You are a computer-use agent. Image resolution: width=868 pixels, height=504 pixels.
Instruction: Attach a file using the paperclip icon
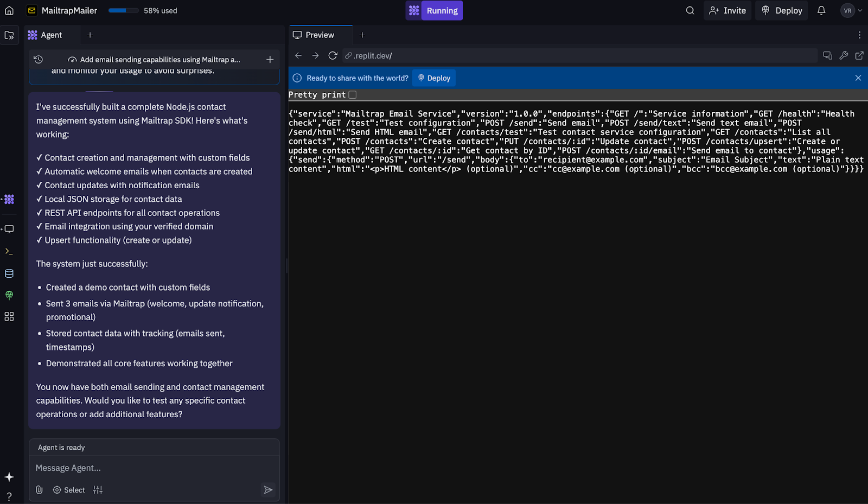[x=39, y=489]
